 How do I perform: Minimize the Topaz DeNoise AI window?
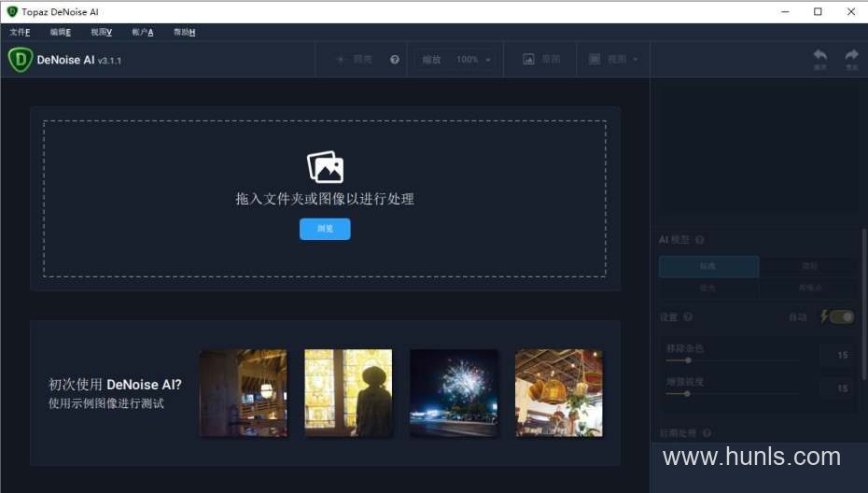(x=785, y=11)
